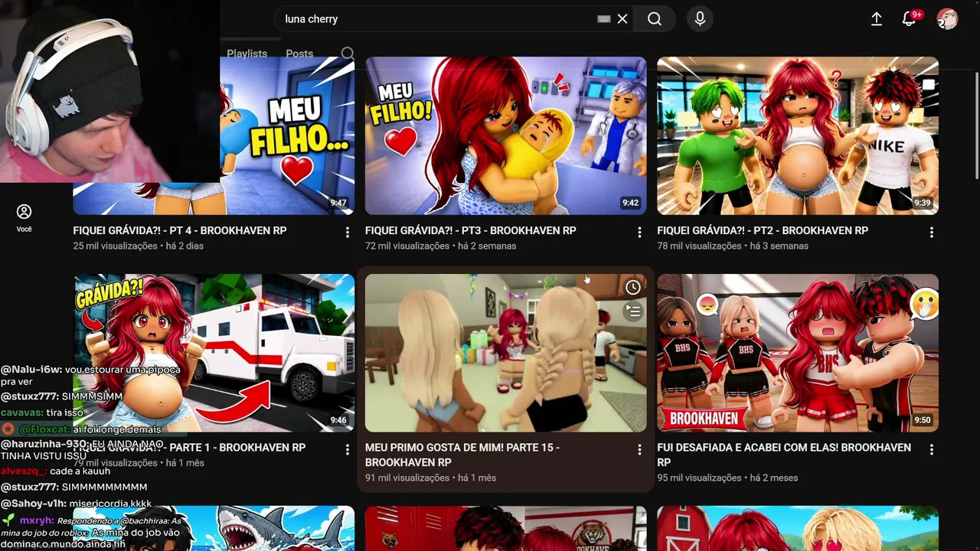Click the 9:42 duration badge
The height and width of the screenshot is (551, 980).
(630, 203)
